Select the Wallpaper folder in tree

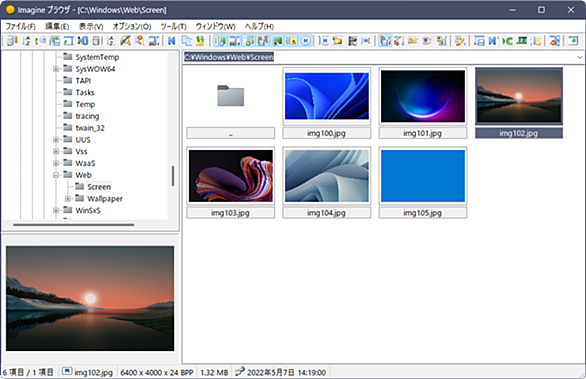click(x=105, y=198)
